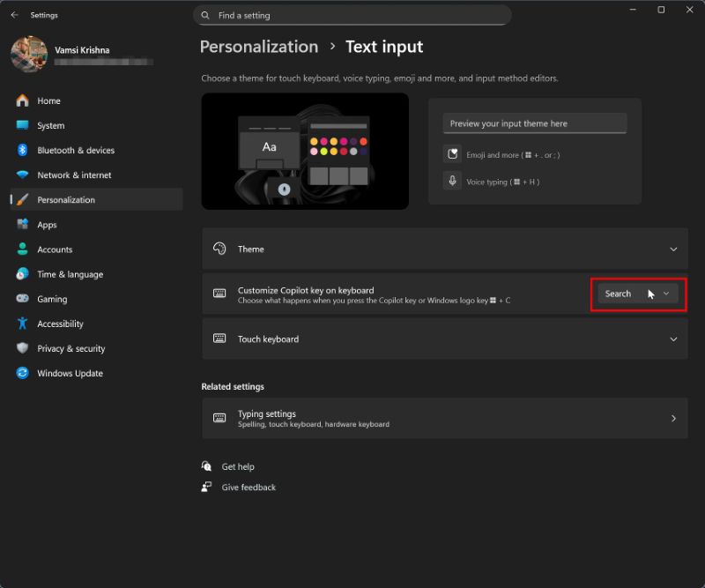This screenshot has height=588, width=705.
Task: Click the Get help link
Action: (x=237, y=467)
